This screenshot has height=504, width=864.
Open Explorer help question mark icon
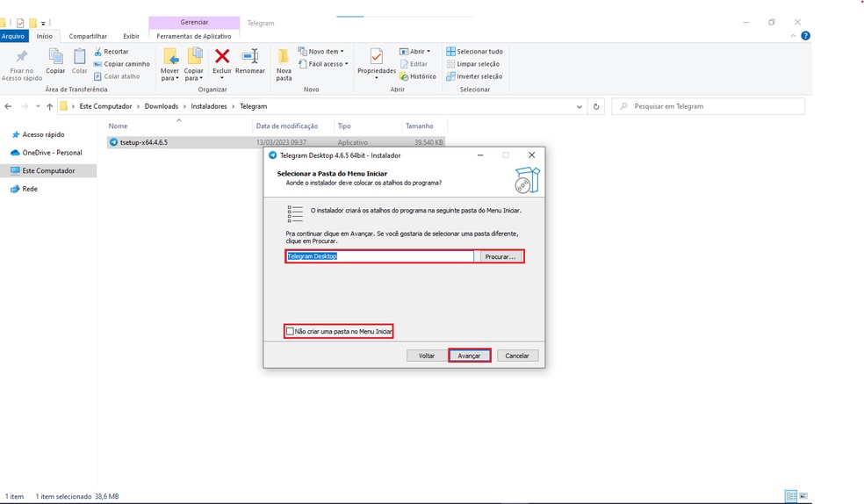pos(805,36)
